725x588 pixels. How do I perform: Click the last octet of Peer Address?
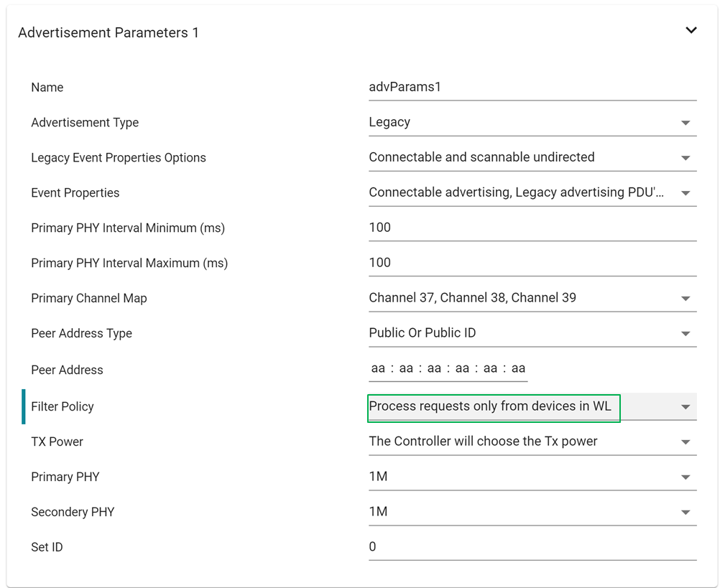[518, 368]
